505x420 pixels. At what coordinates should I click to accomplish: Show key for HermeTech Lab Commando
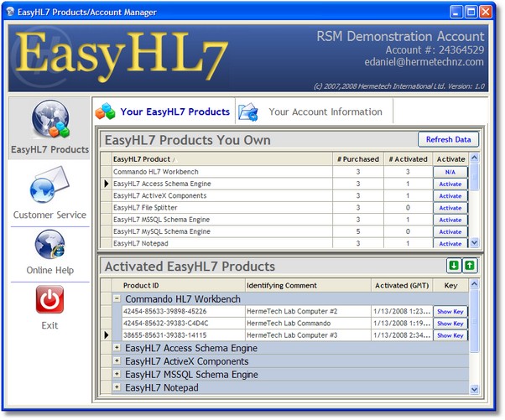click(450, 324)
